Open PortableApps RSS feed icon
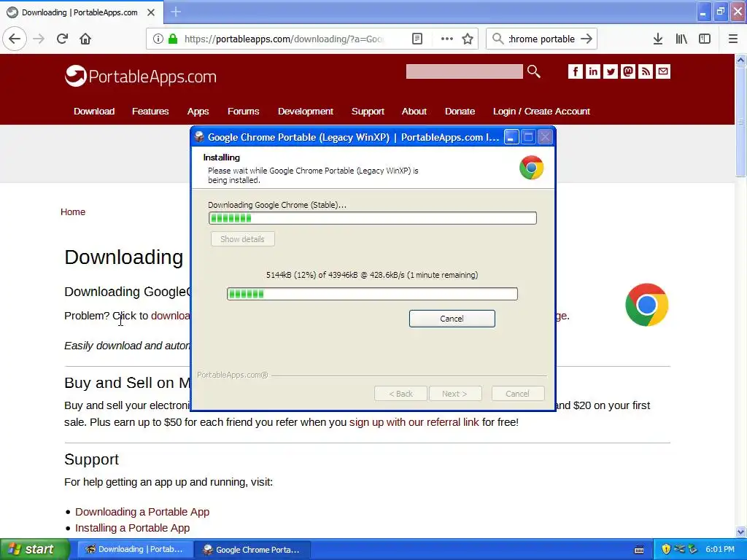 point(646,71)
